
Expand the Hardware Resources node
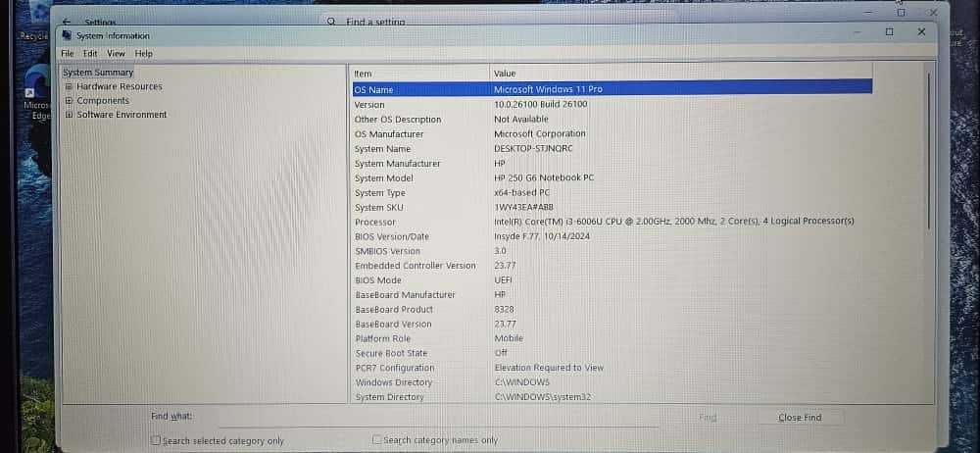69,86
